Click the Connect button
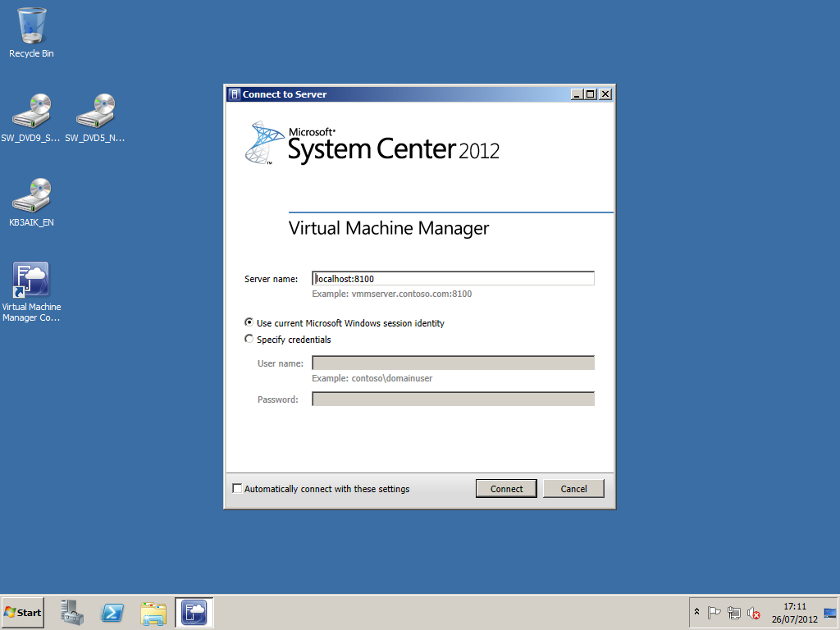 506,489
